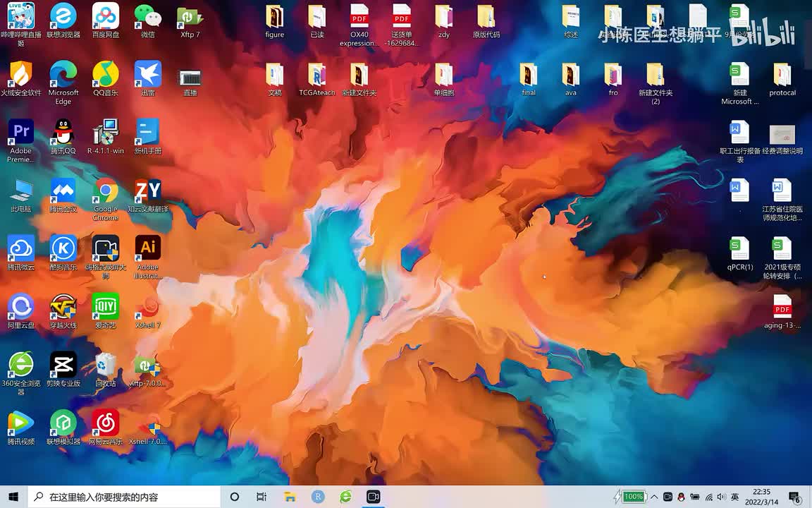The width and height of the screenshot is (812, 508).
Task: Select the aging-13 PDF file
Action: pos(782,311)
